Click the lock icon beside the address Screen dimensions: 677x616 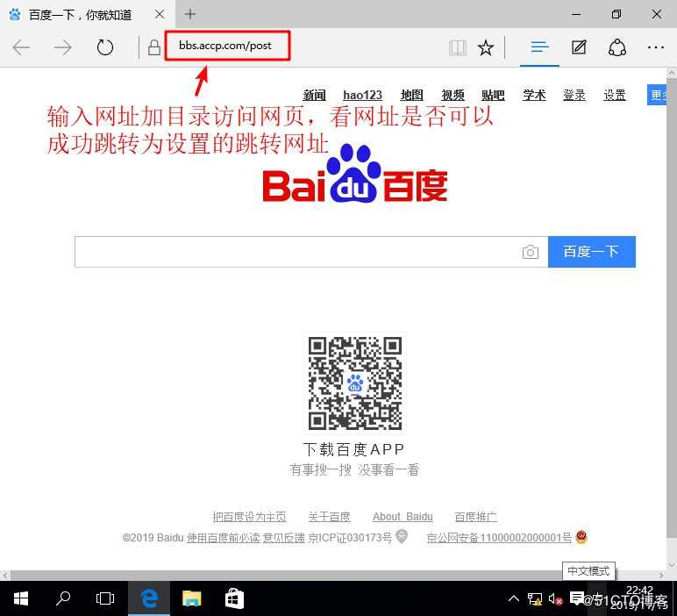tap(154, 47)
